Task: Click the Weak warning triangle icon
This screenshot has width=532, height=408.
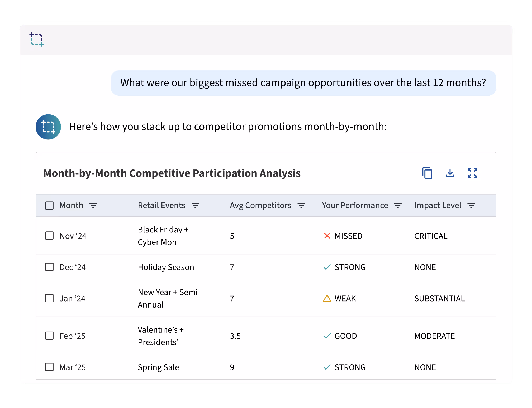Action: [327, 298]
